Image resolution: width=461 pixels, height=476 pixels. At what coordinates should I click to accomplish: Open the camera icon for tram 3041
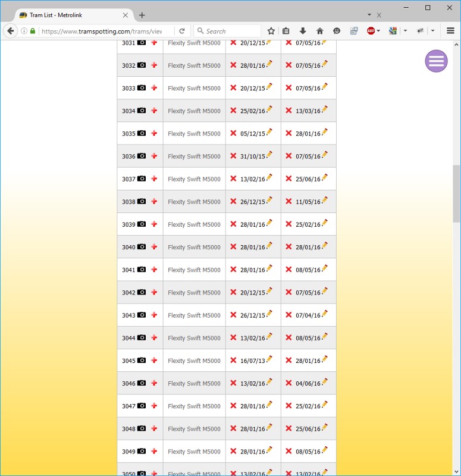pos(142,270)
